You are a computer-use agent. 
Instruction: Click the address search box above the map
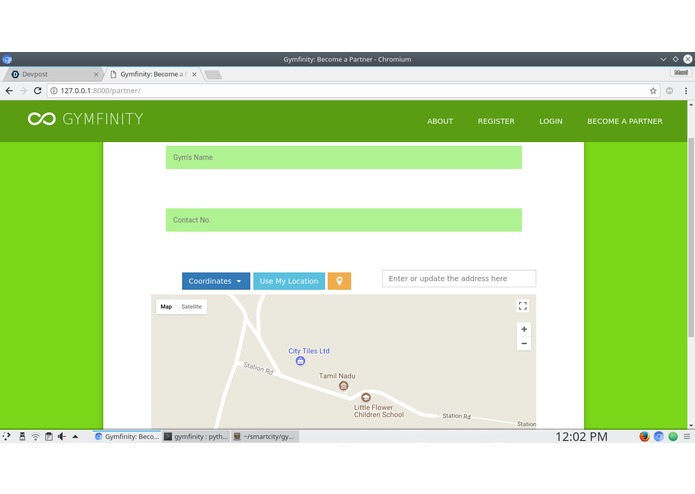[459, 279]
